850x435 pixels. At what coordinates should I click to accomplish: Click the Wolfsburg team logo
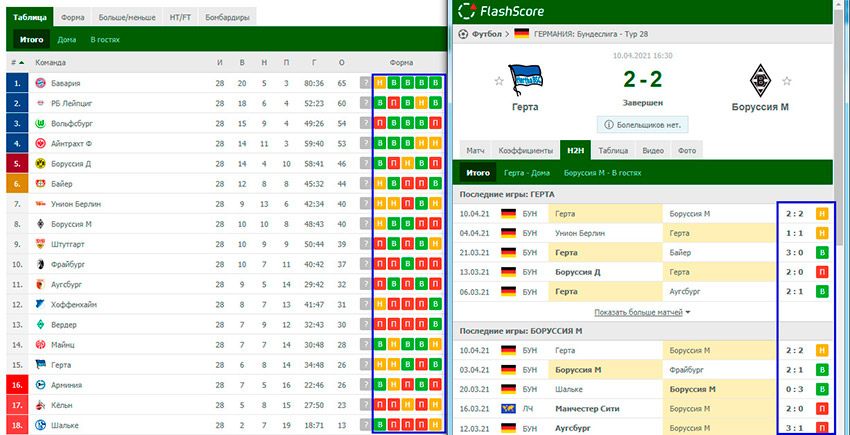pyautogui.click(x=40, y=124)
